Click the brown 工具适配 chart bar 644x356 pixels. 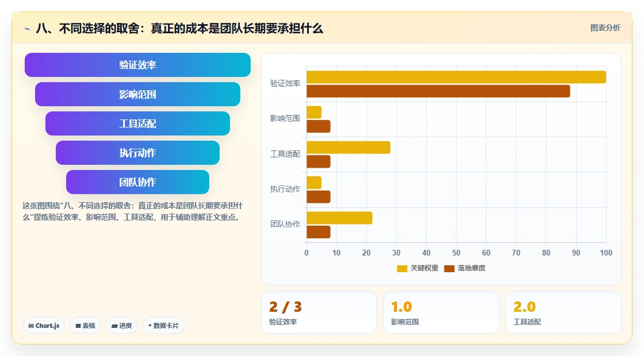tap(319, 161)
